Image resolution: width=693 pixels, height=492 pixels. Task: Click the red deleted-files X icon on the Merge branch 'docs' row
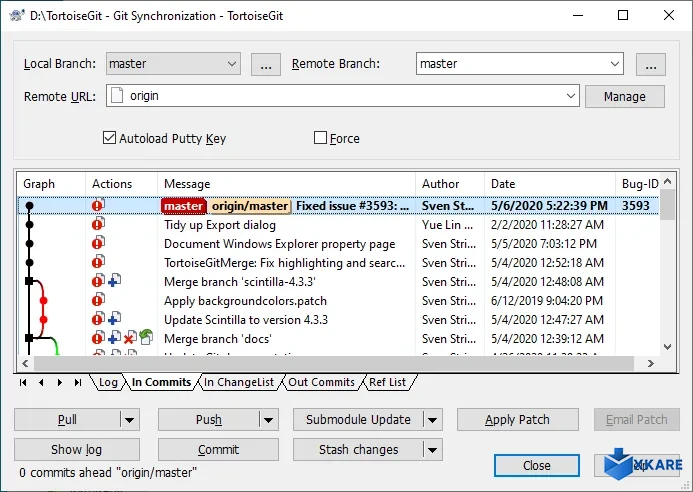click(x=130, y=338)
